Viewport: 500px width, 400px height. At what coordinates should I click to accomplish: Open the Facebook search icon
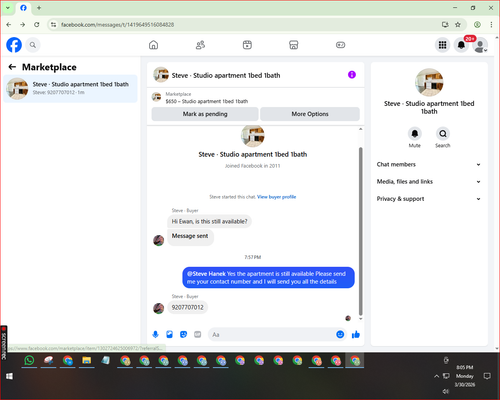coord(33,45)
